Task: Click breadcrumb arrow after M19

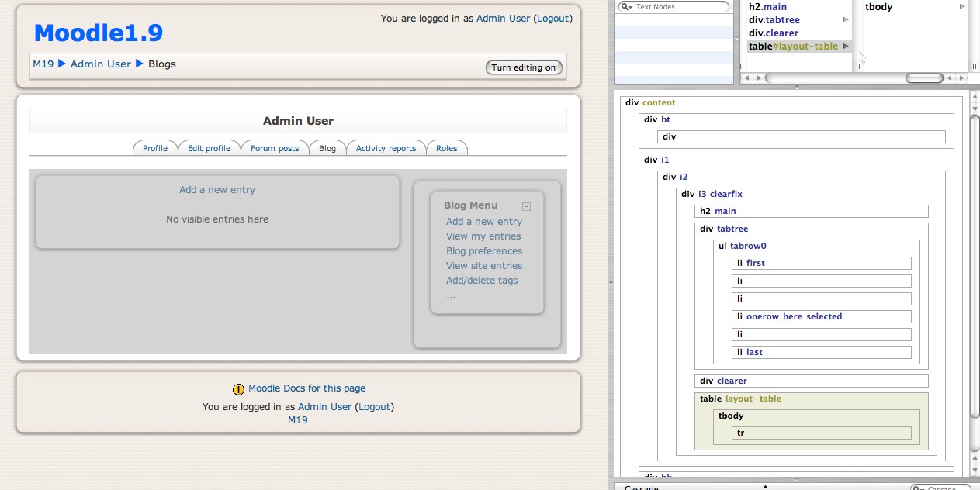Action: [62, 64]
